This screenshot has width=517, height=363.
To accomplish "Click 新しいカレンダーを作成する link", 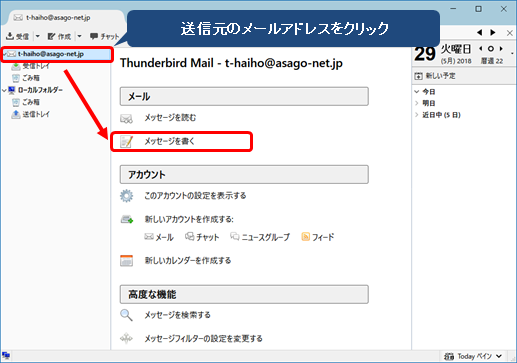I will pyautogui.click(x=188, y=260).
